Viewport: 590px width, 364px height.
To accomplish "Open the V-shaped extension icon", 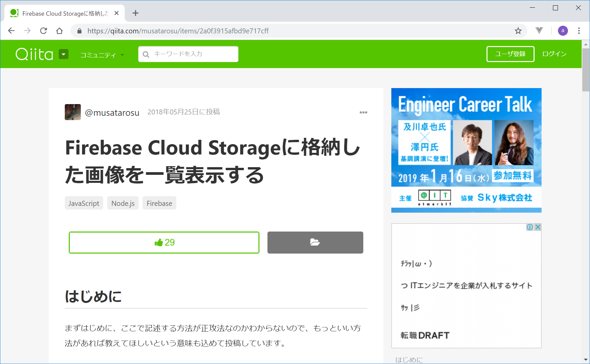I will point(539,31).
